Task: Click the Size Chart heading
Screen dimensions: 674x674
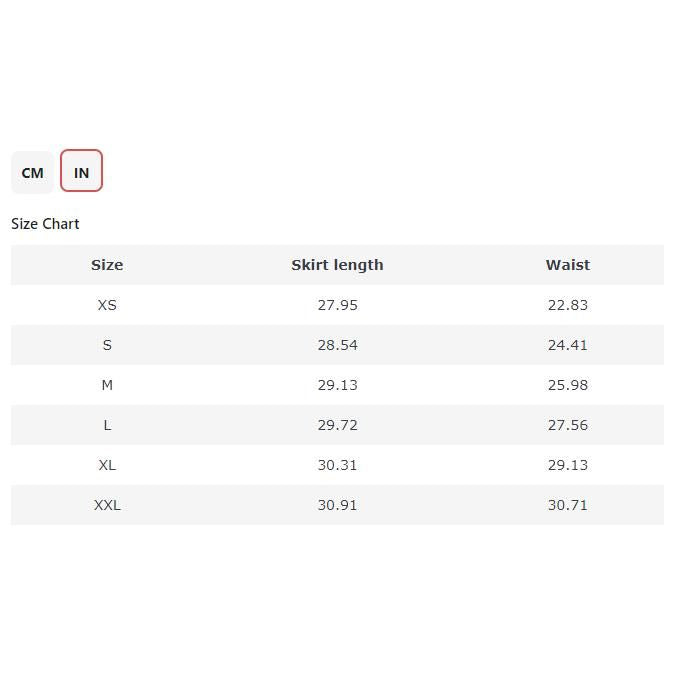Action: point(45,224)
